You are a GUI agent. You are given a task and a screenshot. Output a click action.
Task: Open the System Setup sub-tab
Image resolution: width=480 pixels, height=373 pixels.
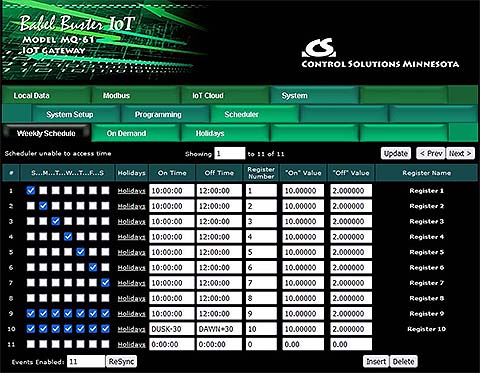pyautogui.click(x=76, y=114)
